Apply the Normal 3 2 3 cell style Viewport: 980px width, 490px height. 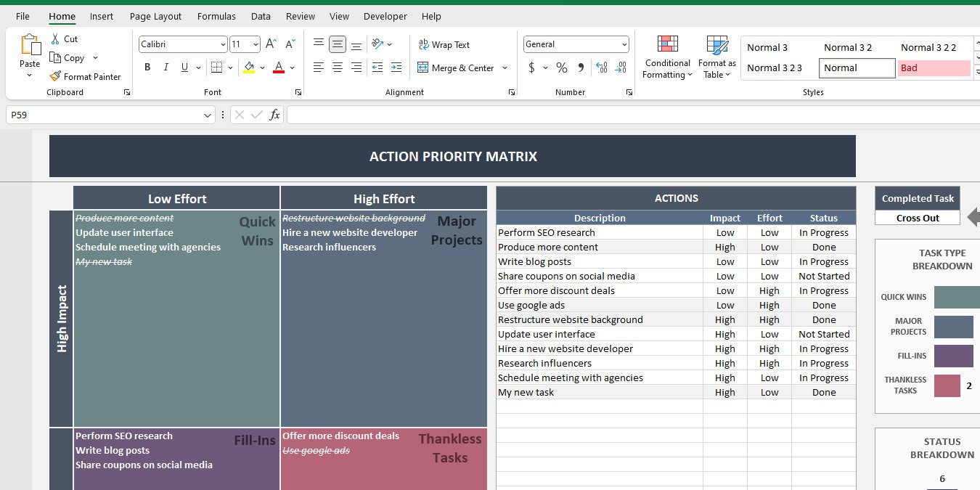coord(779,68)
